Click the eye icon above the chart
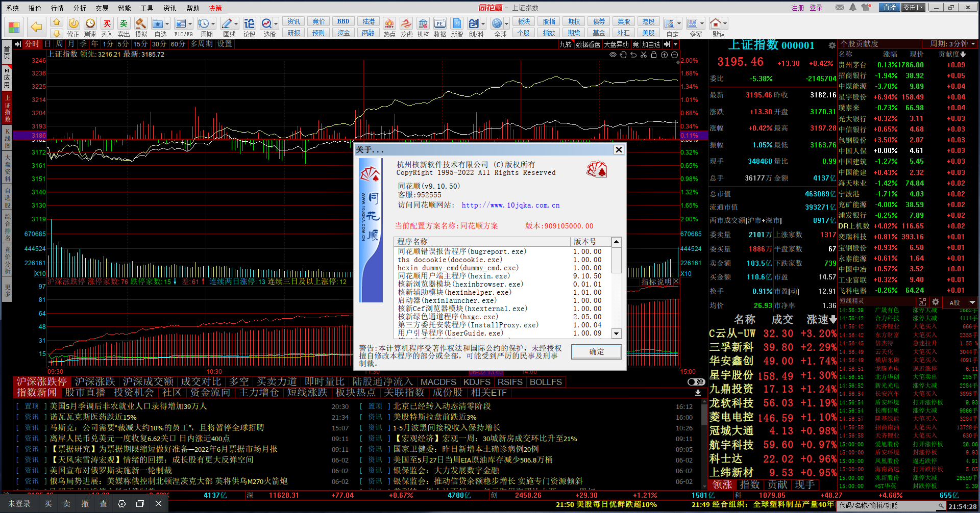Viewport: 980px width, 513px height. pos(613,55)
